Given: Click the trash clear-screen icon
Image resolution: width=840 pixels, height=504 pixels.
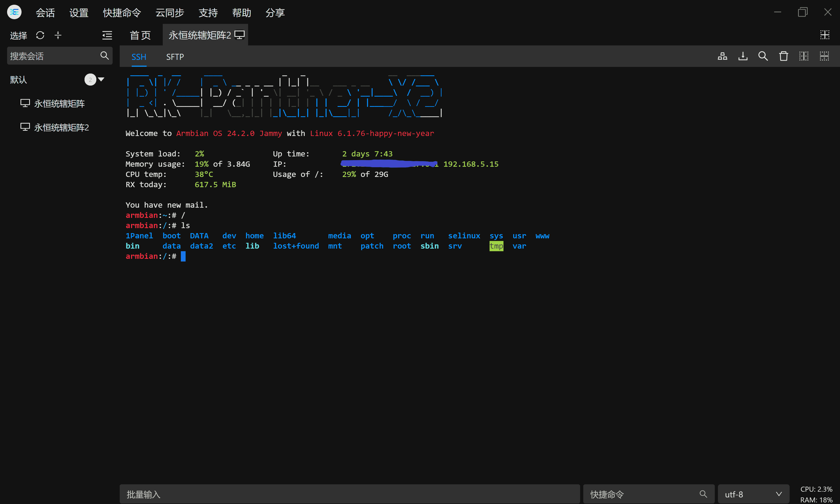Looking at the screenshot, I should click(783, 56).
